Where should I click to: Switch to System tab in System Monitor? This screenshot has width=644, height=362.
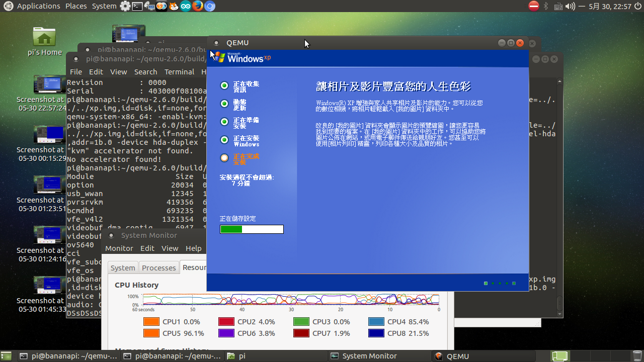coord(123,268)
